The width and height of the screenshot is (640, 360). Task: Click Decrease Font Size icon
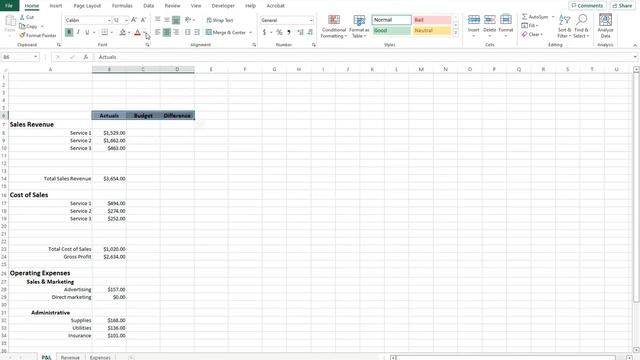[x=143, y=20]
